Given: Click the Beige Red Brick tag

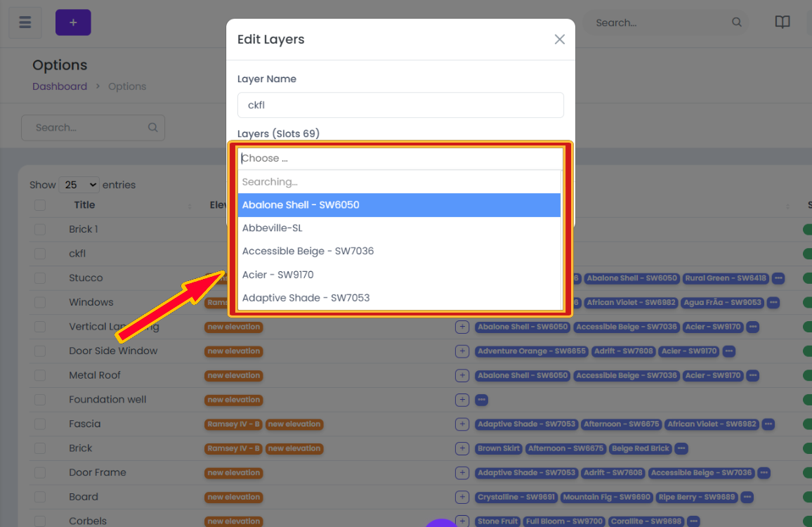Looking at the screenshot, I should point(641,449).
